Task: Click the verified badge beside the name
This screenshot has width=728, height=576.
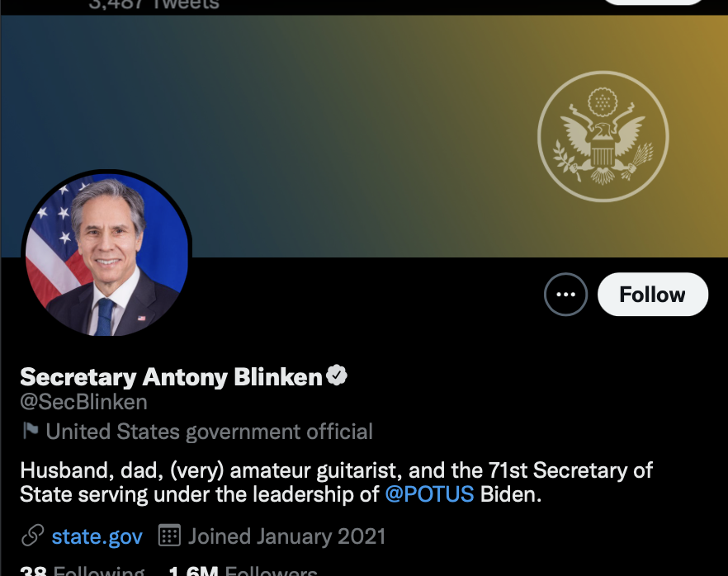Action: point(337,376)
